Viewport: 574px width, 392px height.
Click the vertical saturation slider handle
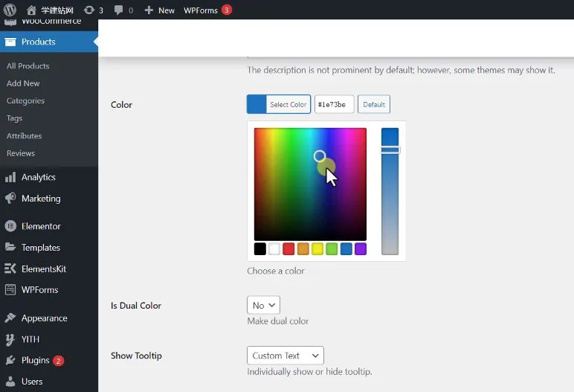390,150
